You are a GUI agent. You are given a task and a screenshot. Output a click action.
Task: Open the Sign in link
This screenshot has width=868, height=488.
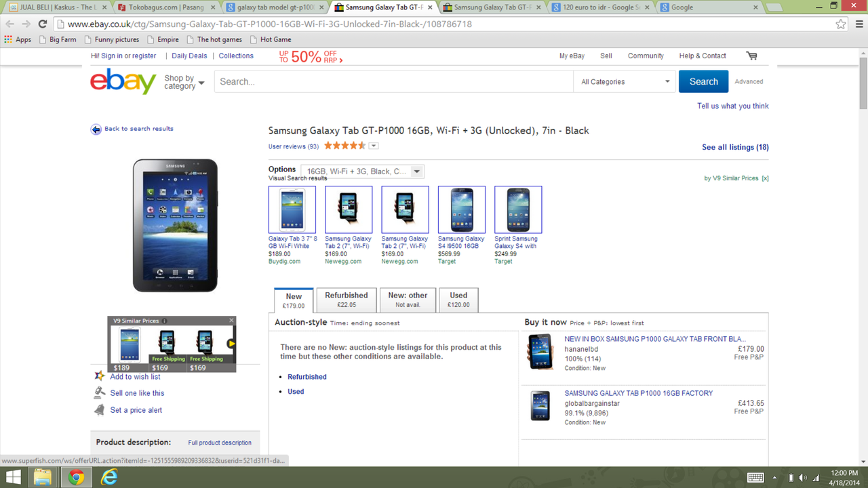click(112, 56)
